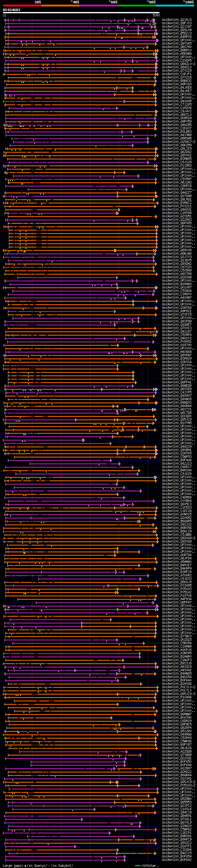This screenshot has height=868, width=197.
Task: Click the UniRef100_C1UQV5 label
Action: 177,60
